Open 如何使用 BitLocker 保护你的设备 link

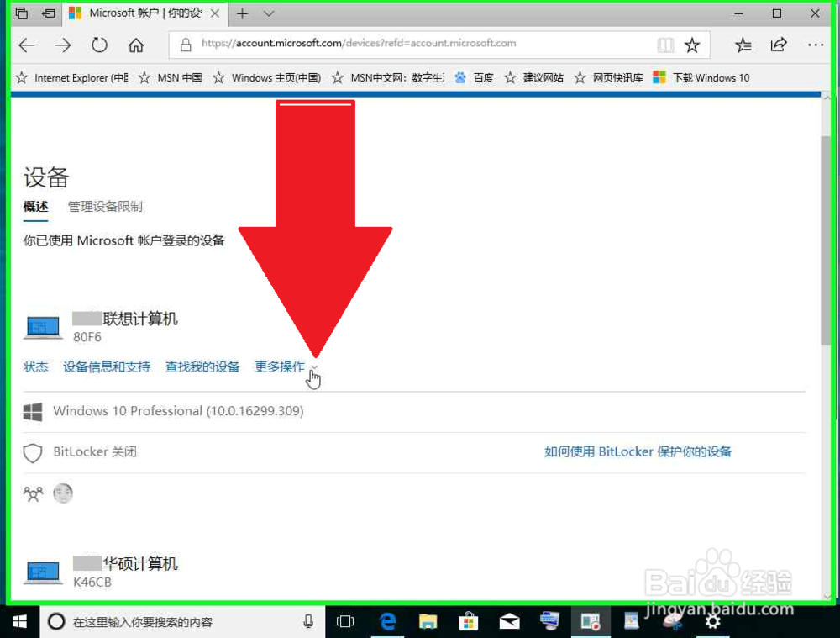[x=638, y=452]
